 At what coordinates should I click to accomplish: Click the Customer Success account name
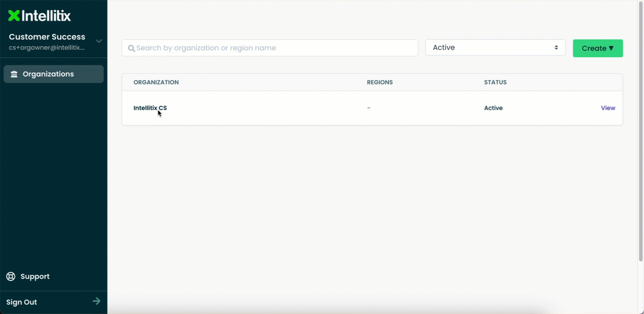point(47,37)
